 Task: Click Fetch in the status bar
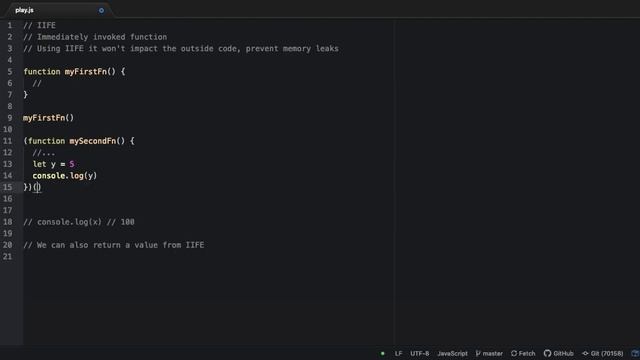pyautogui.click(x=523, y=353)
